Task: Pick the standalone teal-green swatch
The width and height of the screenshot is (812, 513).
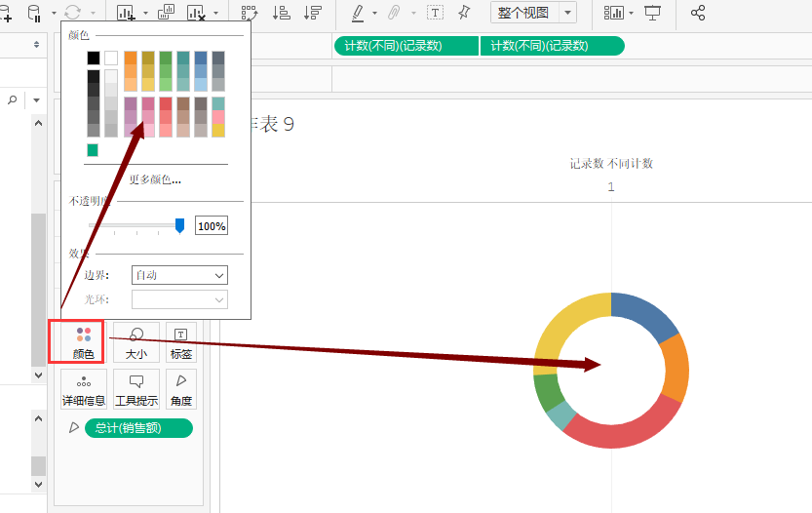Action: click(93, 150)
